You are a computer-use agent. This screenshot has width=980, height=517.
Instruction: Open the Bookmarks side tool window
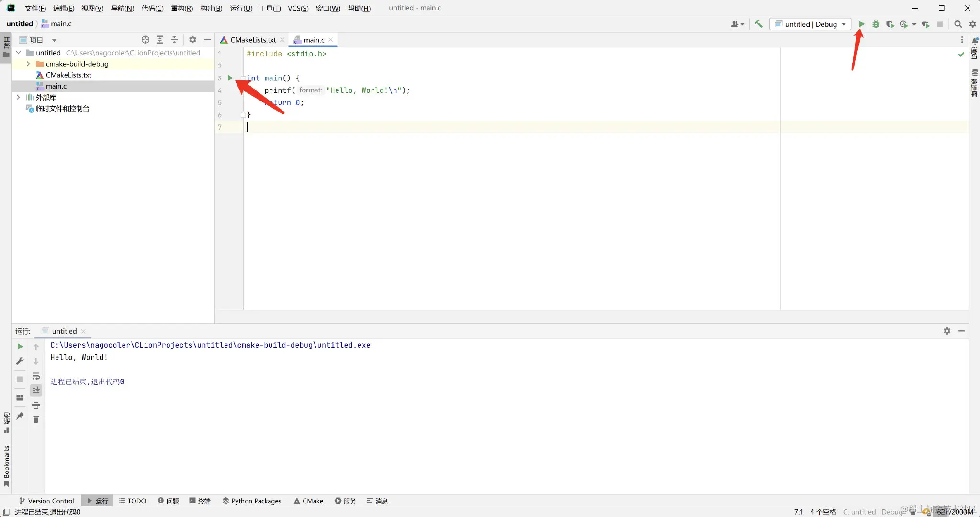[6, 466]
